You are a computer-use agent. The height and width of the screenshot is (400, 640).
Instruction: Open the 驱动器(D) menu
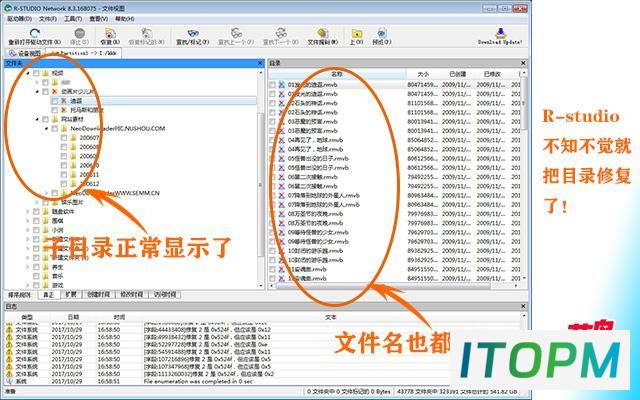[19, 19]
